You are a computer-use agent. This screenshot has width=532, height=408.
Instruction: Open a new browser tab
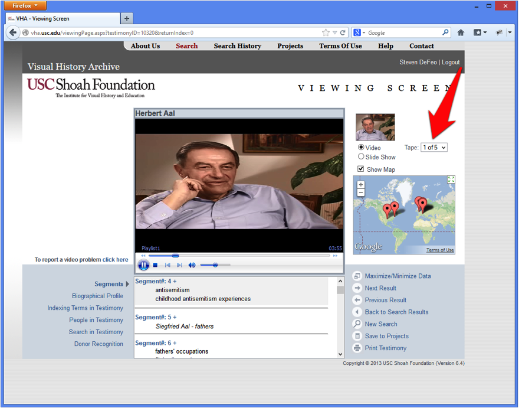pyautogui.click(x=127, y=18)
